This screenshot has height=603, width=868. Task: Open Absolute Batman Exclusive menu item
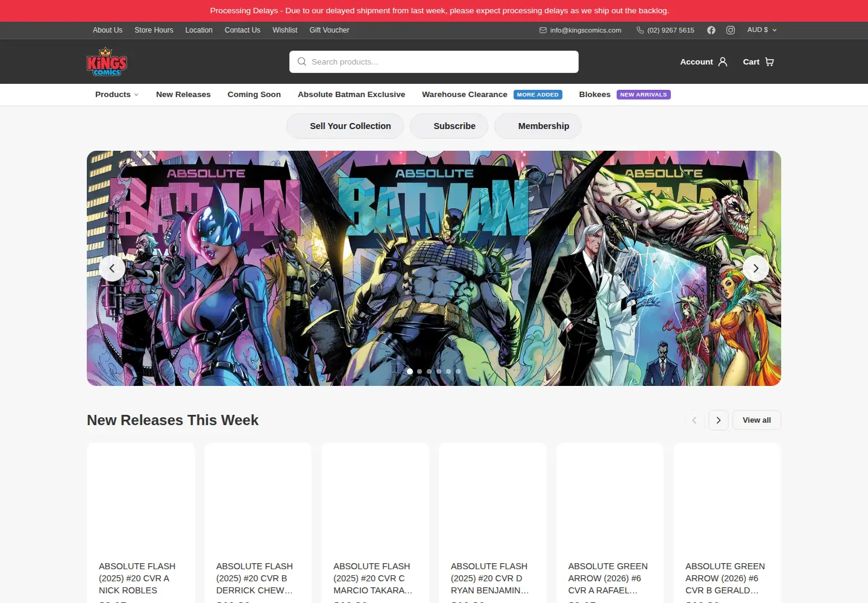[351, 95]
